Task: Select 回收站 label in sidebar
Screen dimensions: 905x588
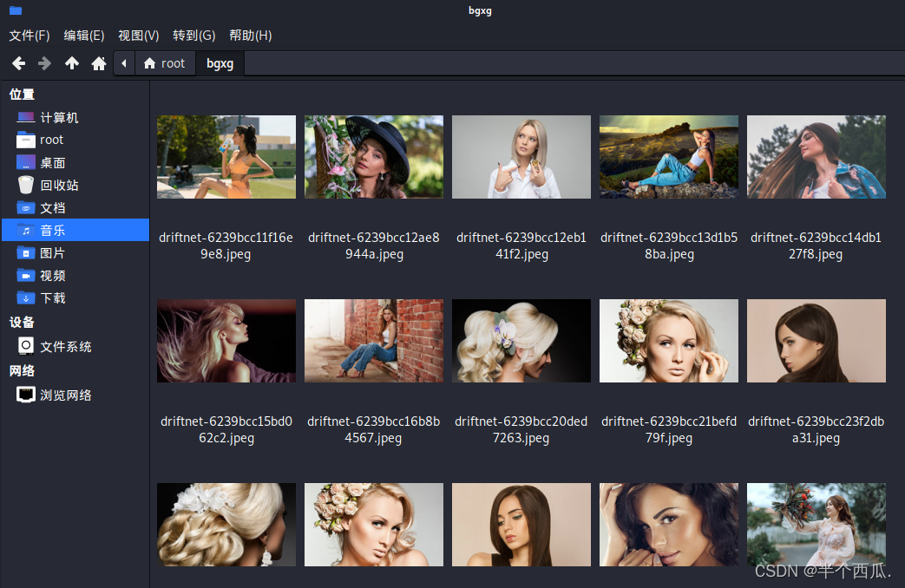Action: coord(59,186)
